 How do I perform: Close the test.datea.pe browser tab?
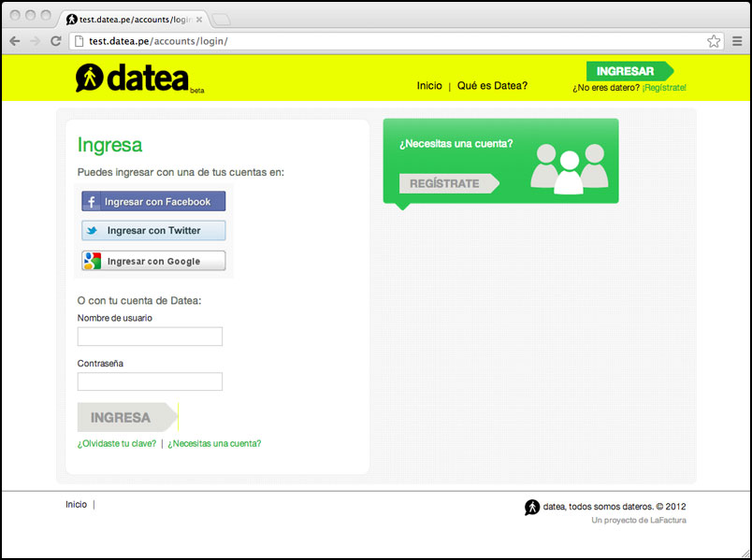(199, 20)
